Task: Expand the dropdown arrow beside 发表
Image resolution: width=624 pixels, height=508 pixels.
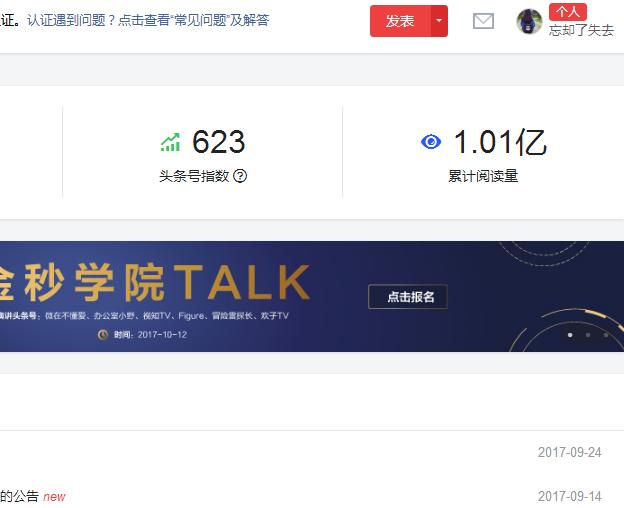Action: pyautogui.click(x=439, y=21)
